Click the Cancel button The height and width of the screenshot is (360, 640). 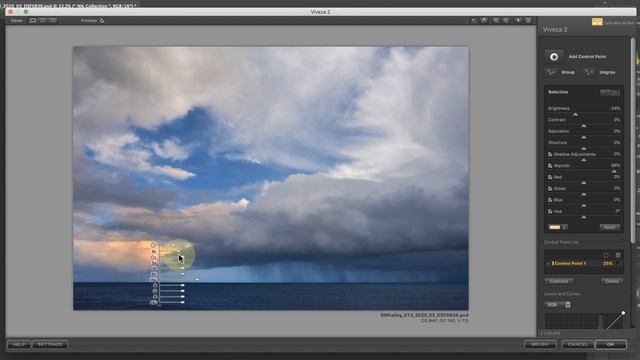coord(577,345)
